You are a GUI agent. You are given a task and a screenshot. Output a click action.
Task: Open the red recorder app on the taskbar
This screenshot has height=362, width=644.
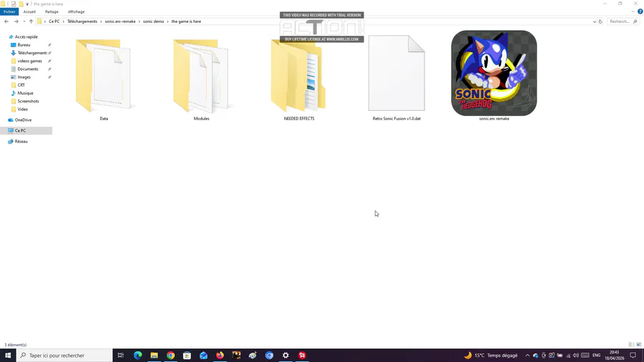[x=302, y=356]
